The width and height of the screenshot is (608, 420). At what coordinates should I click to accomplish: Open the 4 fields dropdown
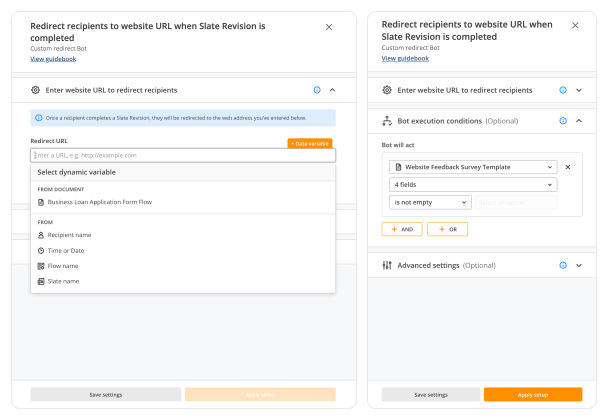[x=473, y=185]
